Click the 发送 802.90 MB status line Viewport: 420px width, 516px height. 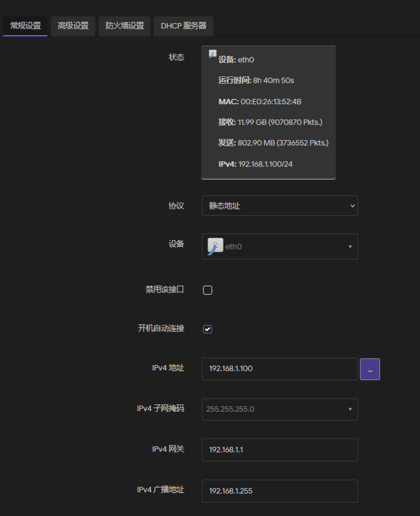pos(273,143)
